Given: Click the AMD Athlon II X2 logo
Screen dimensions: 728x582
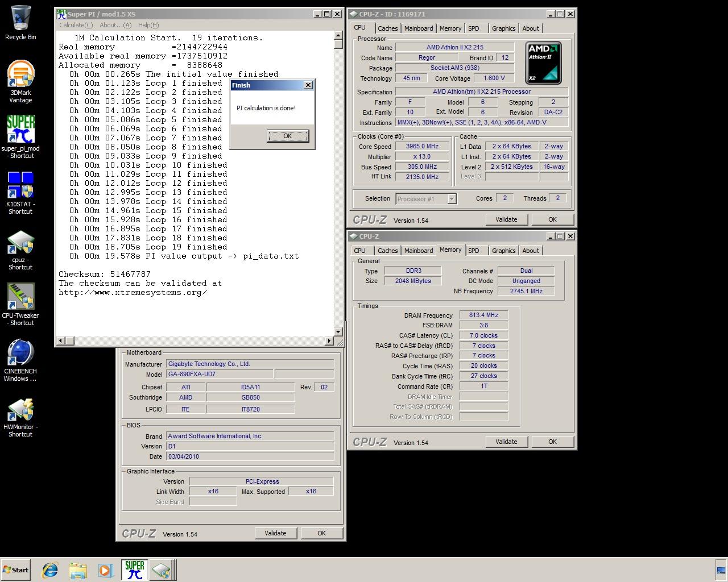Looking at the screenshot, I should (543, 63).
